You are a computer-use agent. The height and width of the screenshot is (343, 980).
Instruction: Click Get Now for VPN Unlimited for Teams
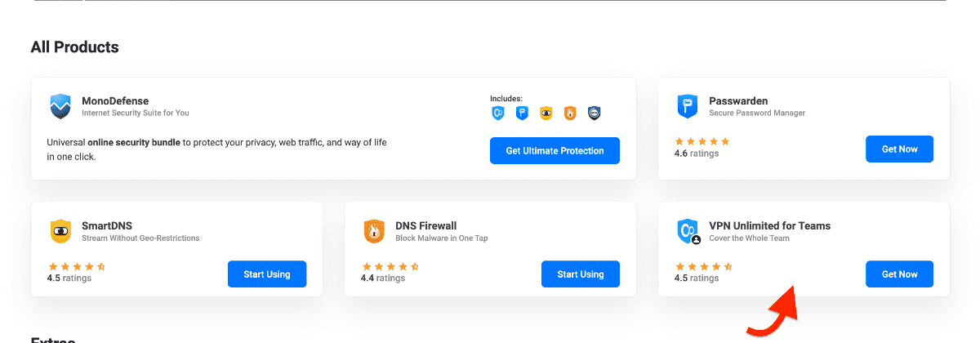click(x=899, y=274)
